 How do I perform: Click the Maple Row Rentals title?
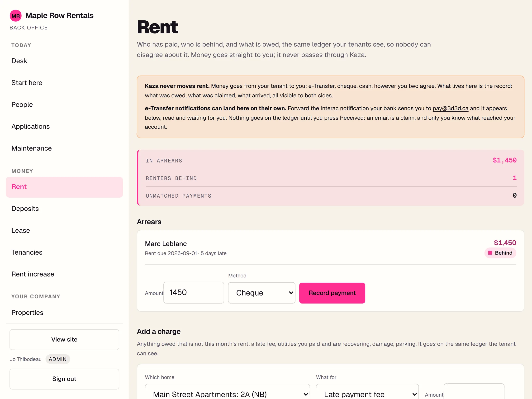pyautogui.click(x=59, y=16)
